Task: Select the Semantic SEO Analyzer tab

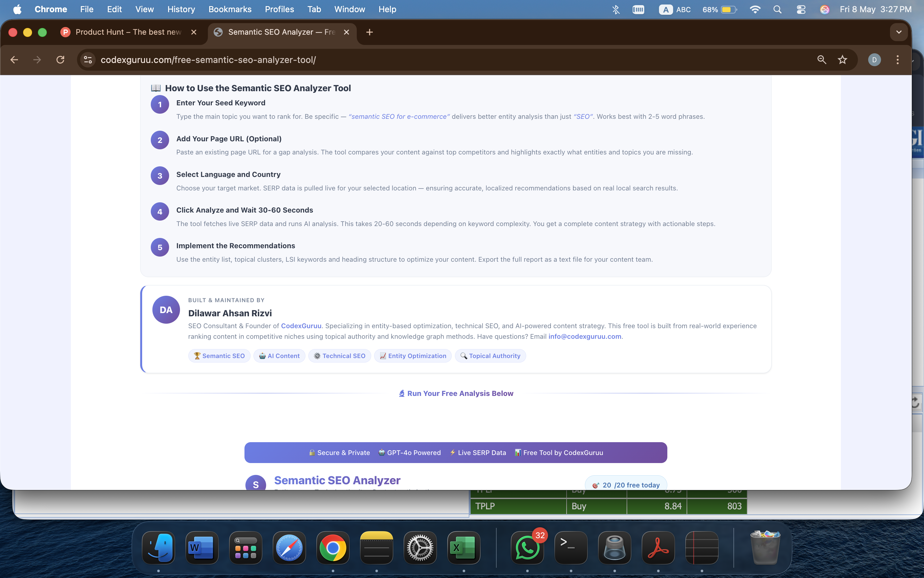Action: 282,32
